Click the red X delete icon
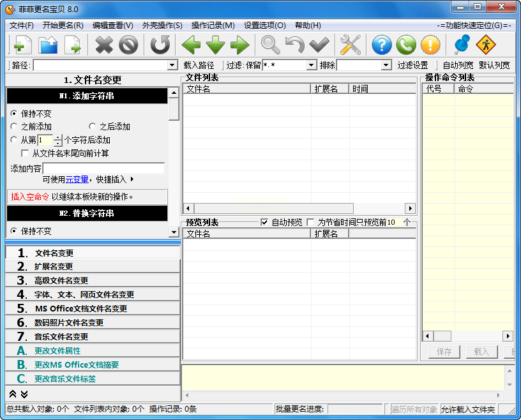Viewport: 521px width, 420px height. pos(103,45)
